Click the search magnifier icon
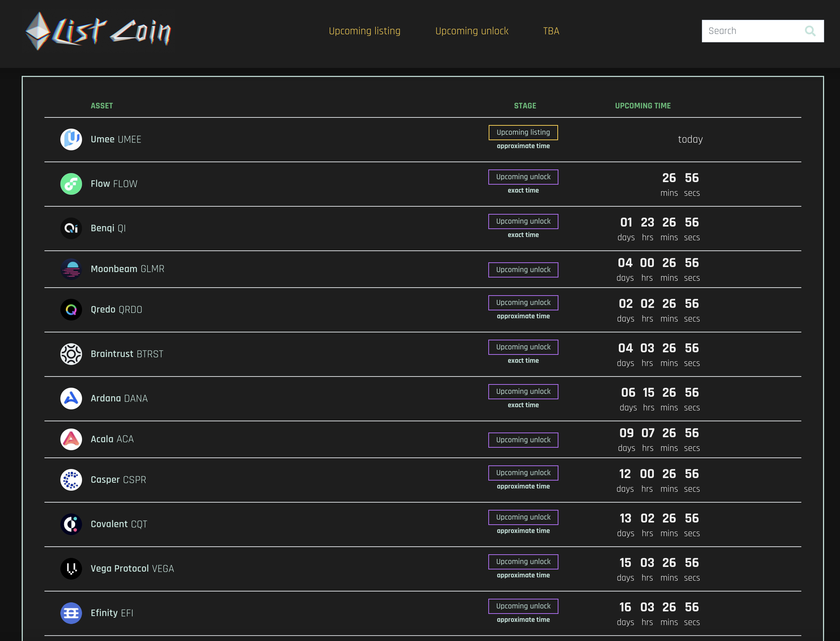The image size is (840, 641). (810, 30)
